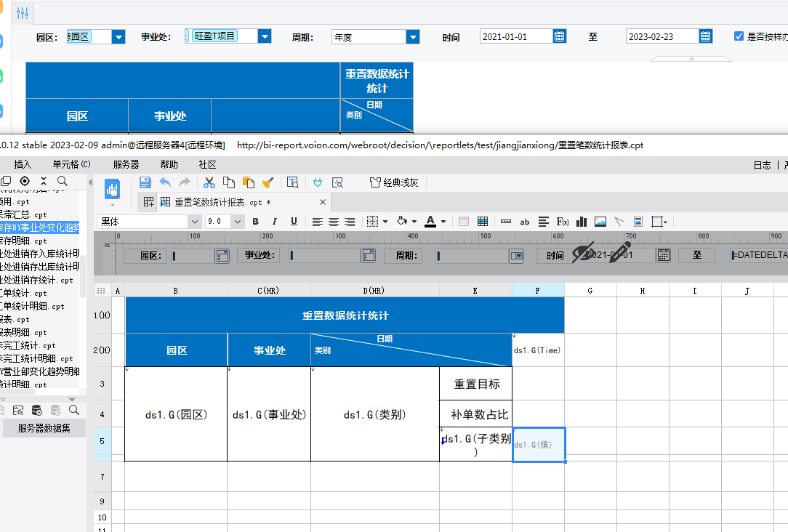This screenshot has height=532, width=788.
Task: Open the 帮助 menu
Action: coord(169,164)
